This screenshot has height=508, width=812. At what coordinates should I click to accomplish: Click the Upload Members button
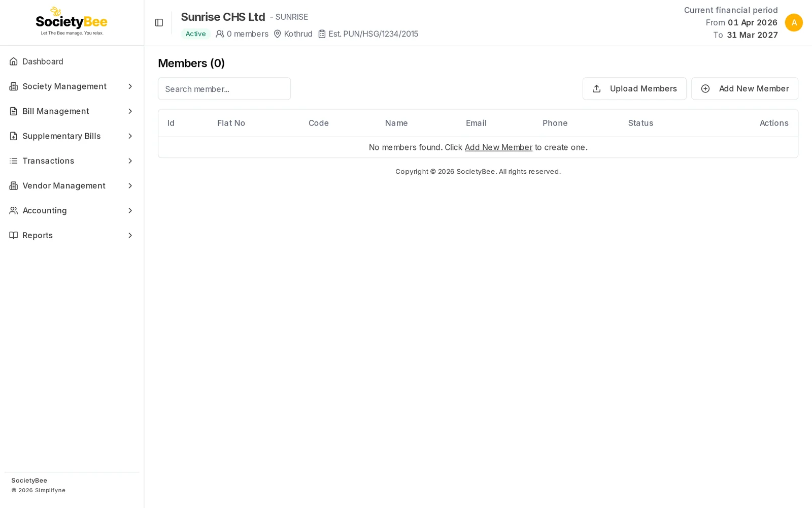(634, 88)
